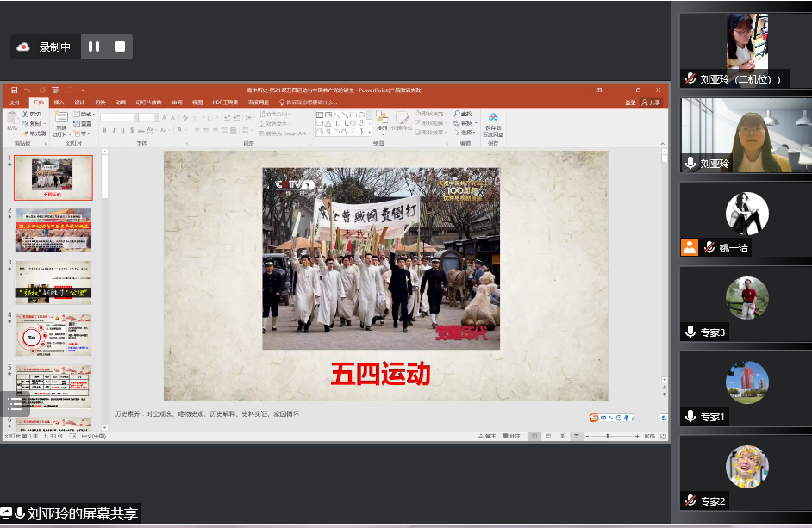The width and height of the screenshot is (812, 528).
Task: Toggle Italic formatting
Action: [x=114, y=130]
